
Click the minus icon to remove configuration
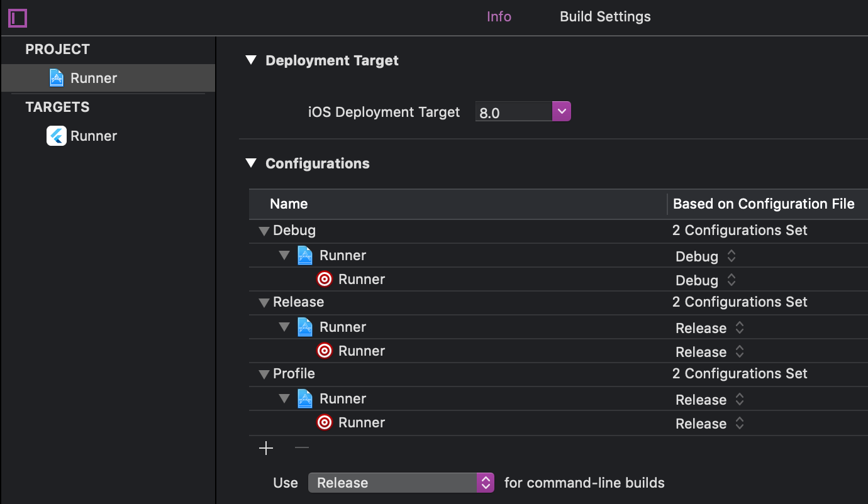302,448
